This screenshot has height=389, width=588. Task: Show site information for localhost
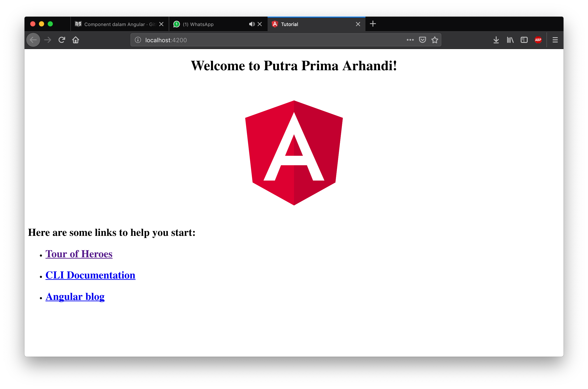(x=138, y=40)
